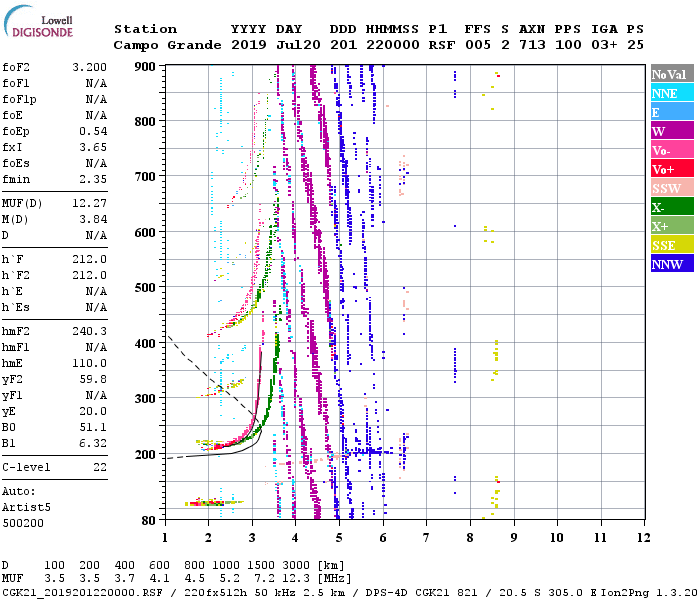
Task: Click the Ion2Png 1.3.20 version text
Action: coord(649,592)
